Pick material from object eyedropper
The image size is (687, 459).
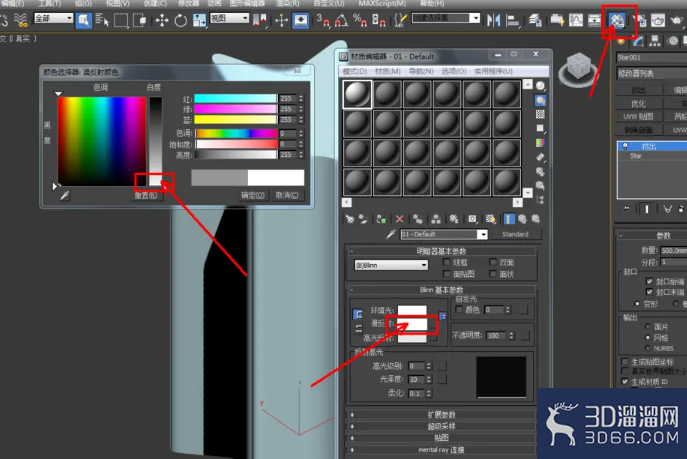point(390,234)
